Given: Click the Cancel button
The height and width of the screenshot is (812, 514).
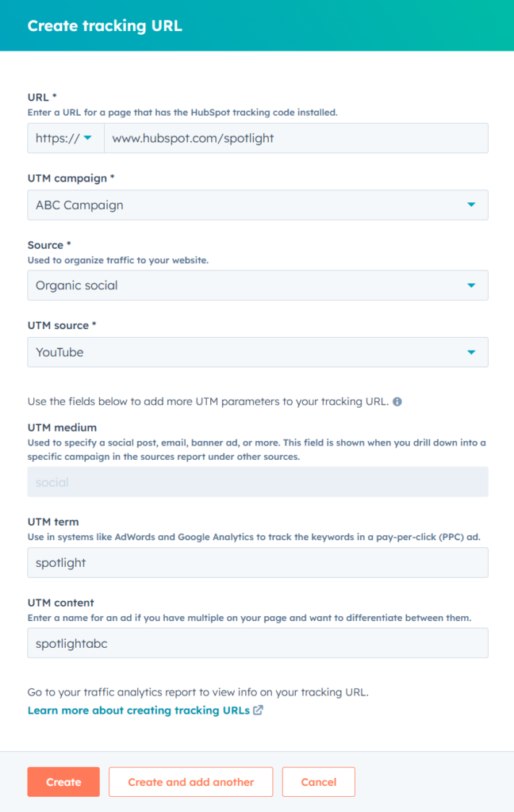Looking at the screenshot, I should (319, 782).
